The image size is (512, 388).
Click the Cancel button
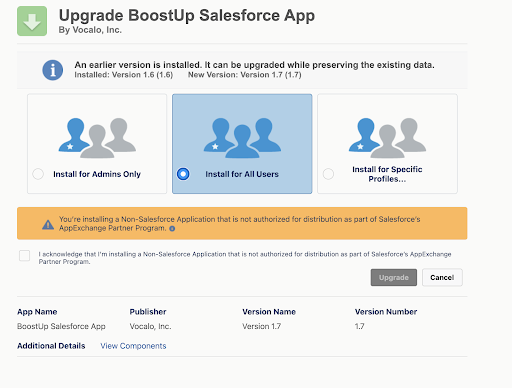pyautogui.click(x=442, y=277)
